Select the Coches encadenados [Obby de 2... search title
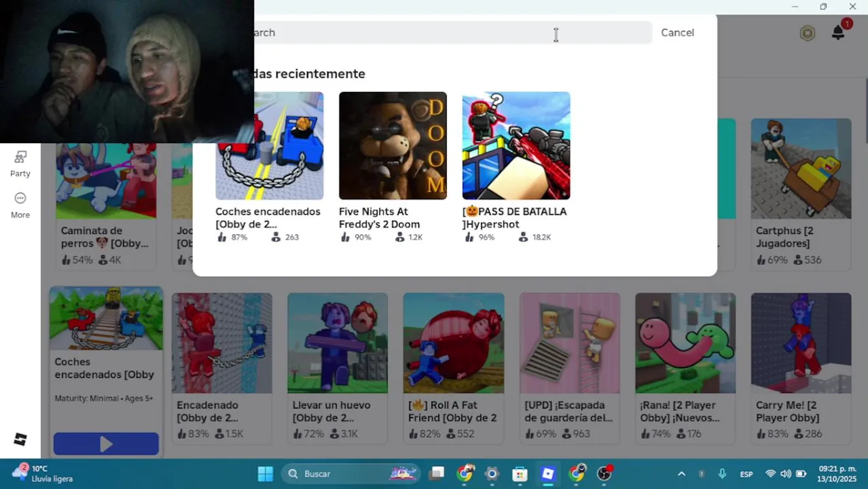 point(268,218)
